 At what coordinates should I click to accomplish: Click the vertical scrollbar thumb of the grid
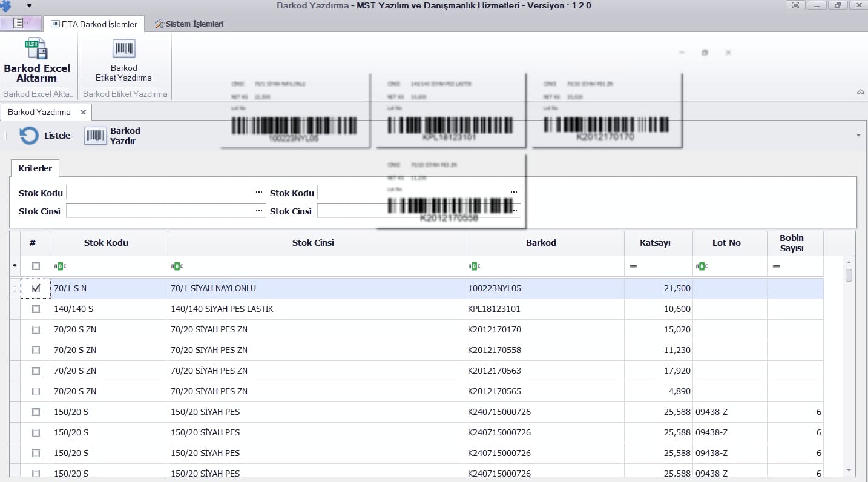click(x=849, y=276)
